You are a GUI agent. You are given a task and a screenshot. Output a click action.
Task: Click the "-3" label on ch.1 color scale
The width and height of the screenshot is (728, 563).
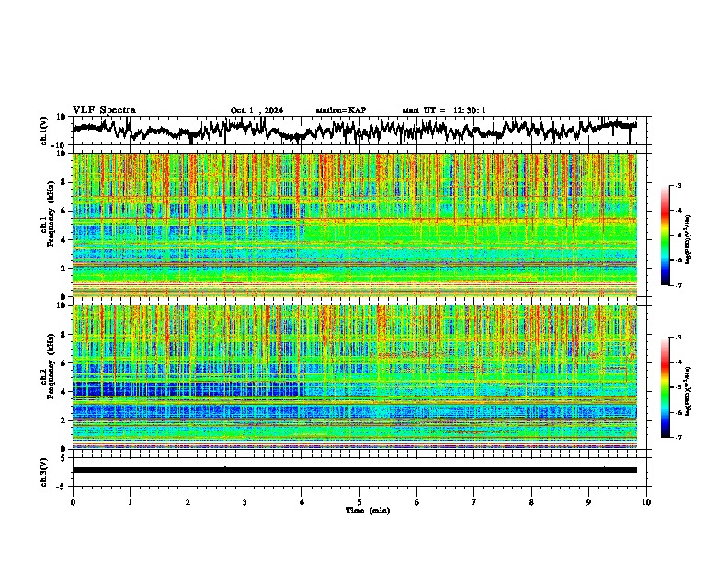pyautogui.click(x=678, y=185)
